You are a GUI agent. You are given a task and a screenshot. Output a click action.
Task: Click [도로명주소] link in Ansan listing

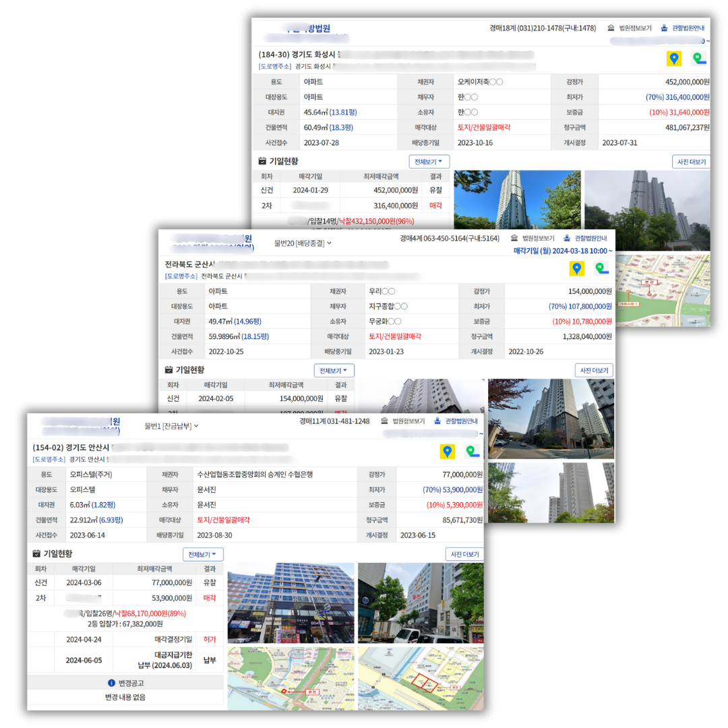click(x=49, y=459)
